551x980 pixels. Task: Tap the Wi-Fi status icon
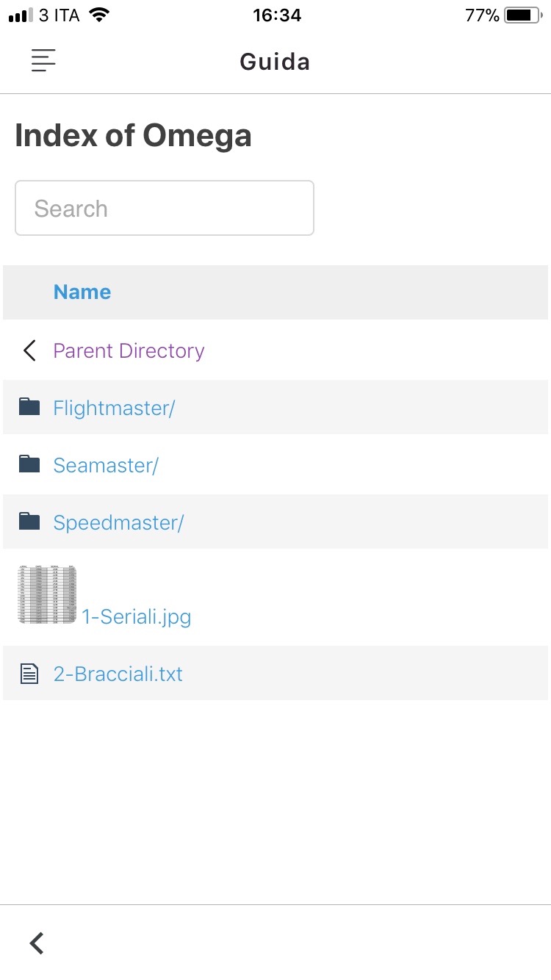tap(98, 15)
